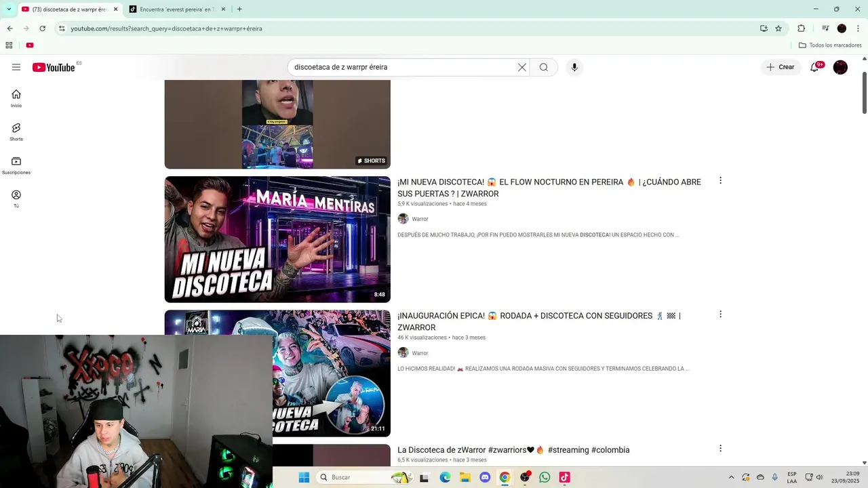Click the taskbar Buscar search box
The width and height of the screenshot is (868, 488).
coord(365,477)
